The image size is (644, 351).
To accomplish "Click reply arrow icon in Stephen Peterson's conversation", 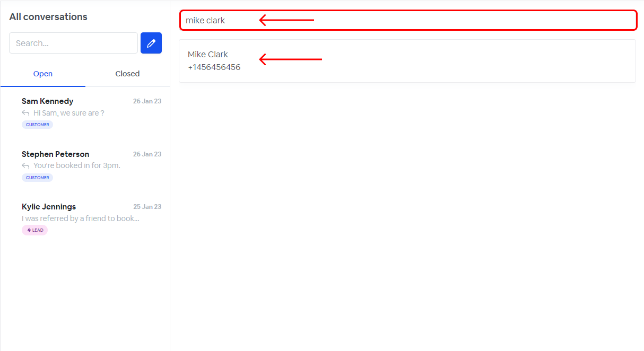I will coord(25,166).
